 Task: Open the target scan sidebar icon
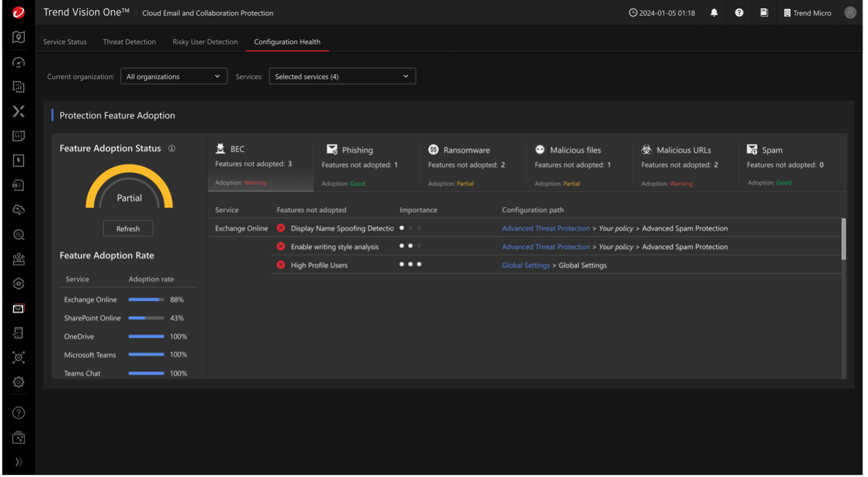tap(19, 358)
